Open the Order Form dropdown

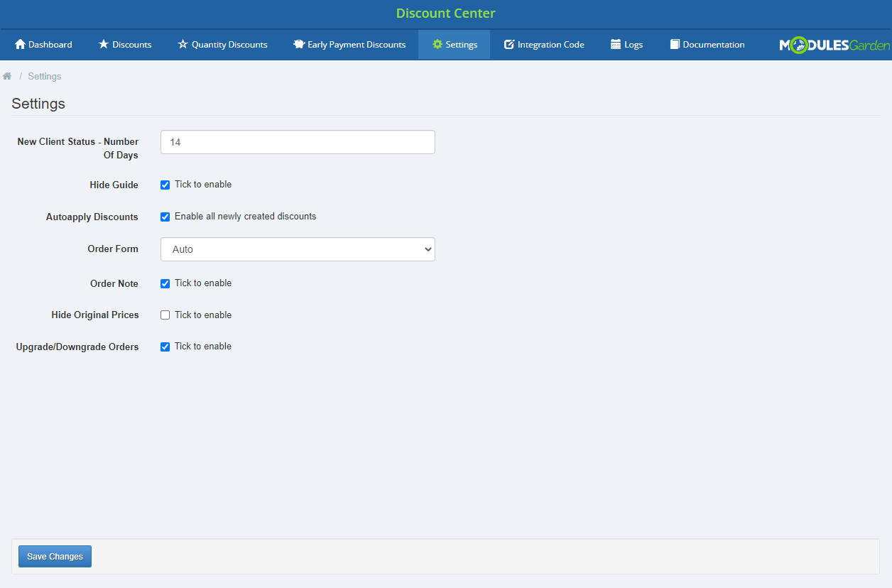298,249
